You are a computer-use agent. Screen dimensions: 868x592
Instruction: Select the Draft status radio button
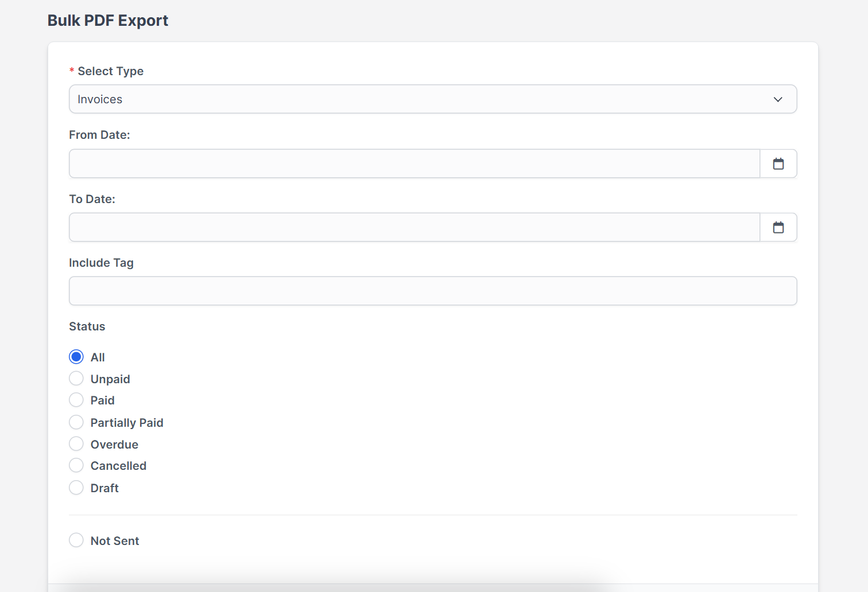click(x=76, y=488)
